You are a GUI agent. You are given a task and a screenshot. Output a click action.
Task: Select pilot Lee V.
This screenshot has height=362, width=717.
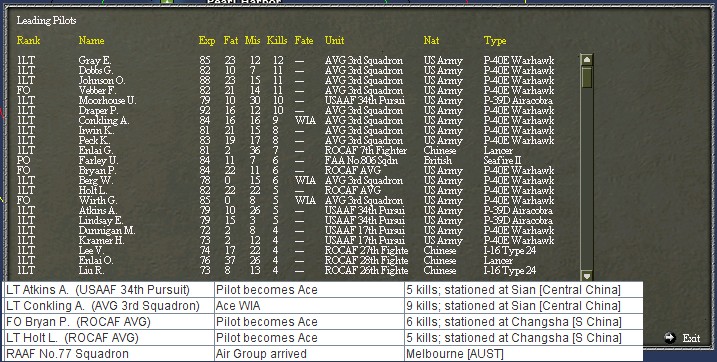point(91,250)
